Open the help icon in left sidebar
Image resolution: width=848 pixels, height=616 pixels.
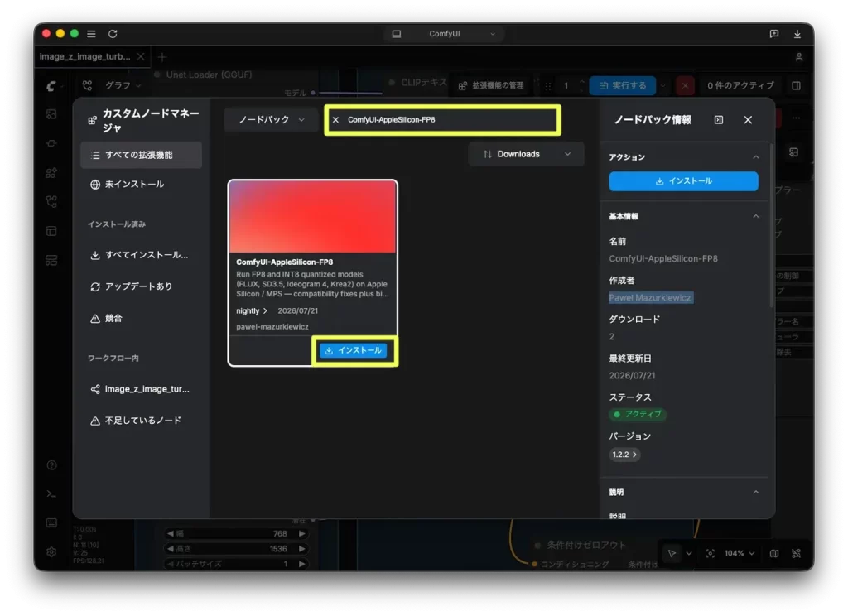click(x=51, y=465)
